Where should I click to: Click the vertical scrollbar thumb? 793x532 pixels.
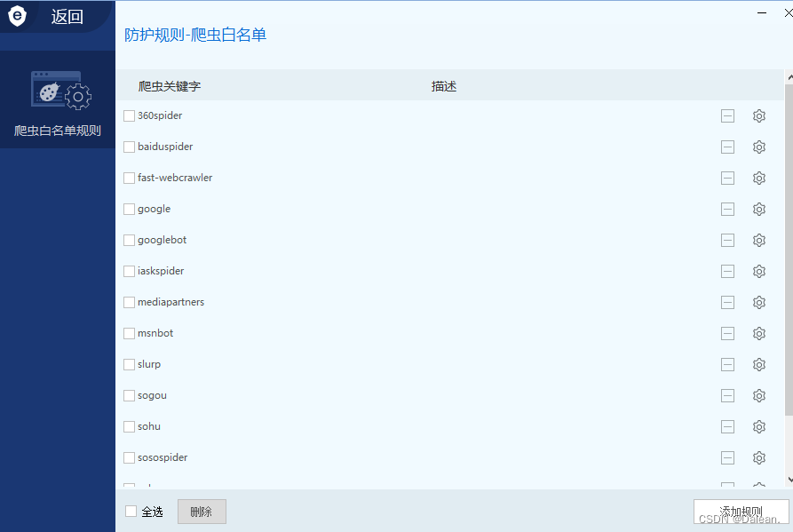pyautogui.click(x=789, y=250)
